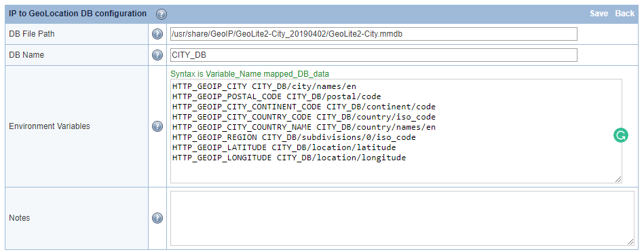Click the green Grammarly icon in textarea
644x252 pixels.
coord(621,135)
